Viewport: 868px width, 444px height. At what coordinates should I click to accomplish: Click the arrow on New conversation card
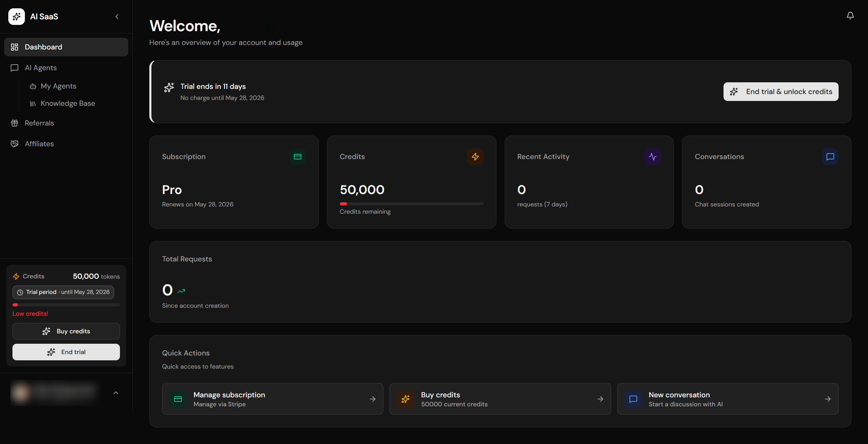click(x=828, y=399)
